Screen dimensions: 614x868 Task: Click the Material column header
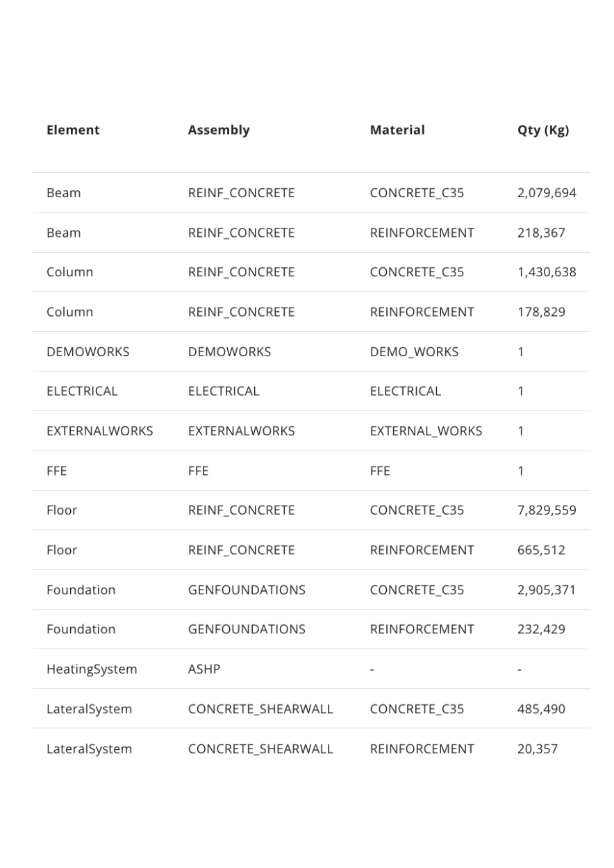[x=397, y=130]
